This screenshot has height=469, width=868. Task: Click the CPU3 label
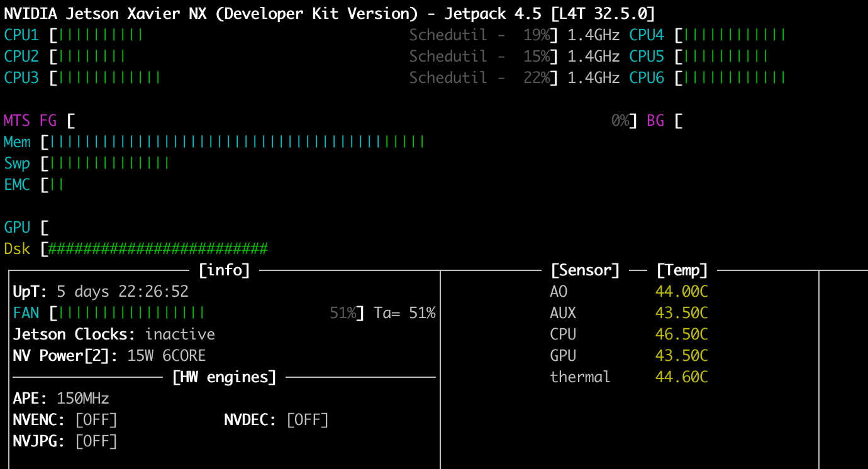pyautogui.click(x=21, y=78)
